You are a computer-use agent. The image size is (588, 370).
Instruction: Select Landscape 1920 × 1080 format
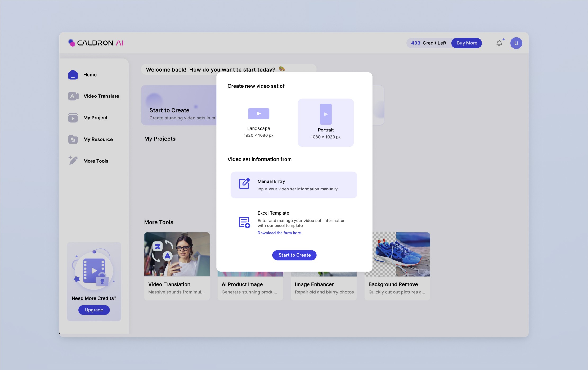[x=258, y=122]
